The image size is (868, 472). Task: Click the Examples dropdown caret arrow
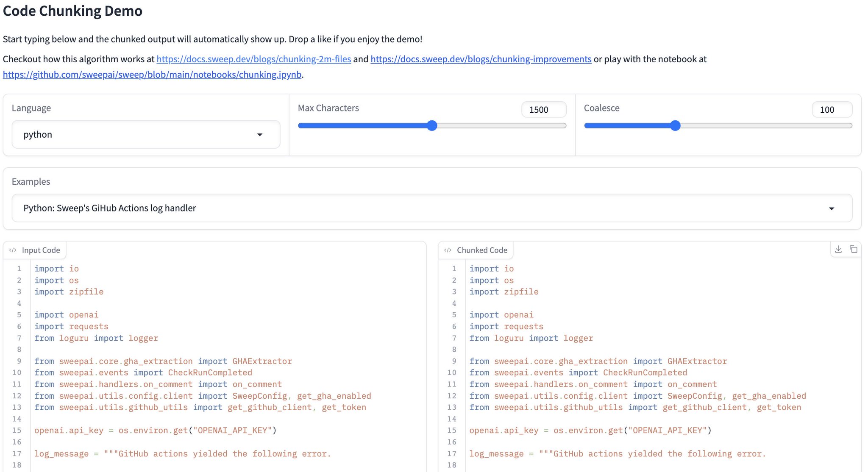click(832, 208)
